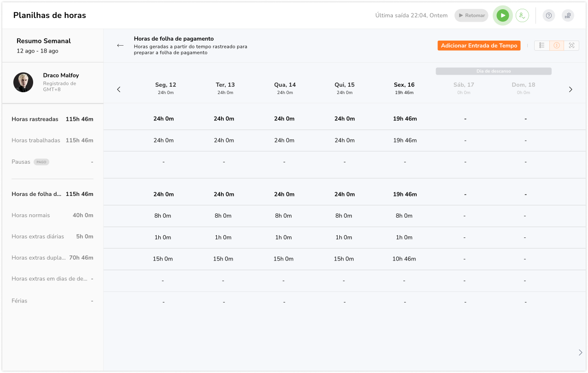Open the settings gear-in-hand icon

(x=568, y=15)
